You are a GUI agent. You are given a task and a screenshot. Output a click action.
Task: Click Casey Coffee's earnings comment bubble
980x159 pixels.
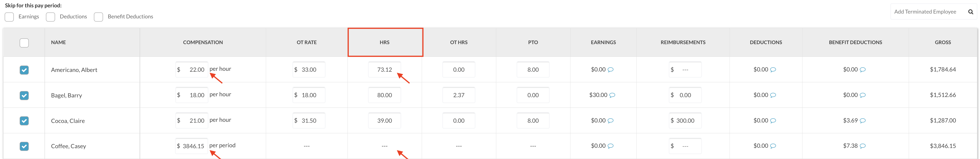tap(611, 146)
